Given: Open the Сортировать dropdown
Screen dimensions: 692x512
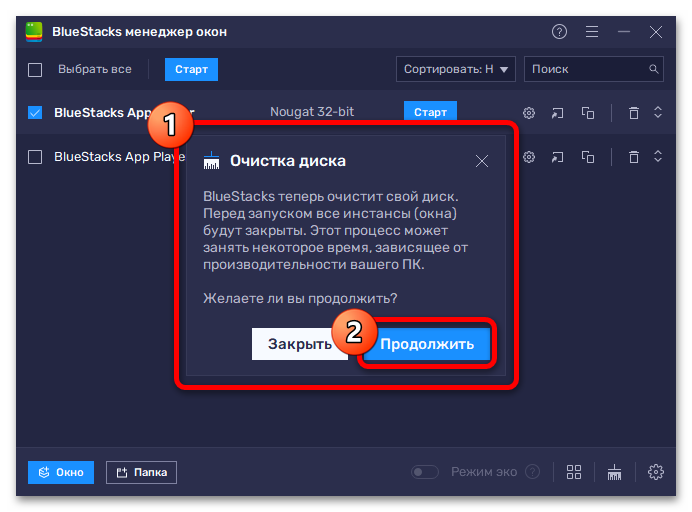Looking at the screenshot, I should [456, 69].
